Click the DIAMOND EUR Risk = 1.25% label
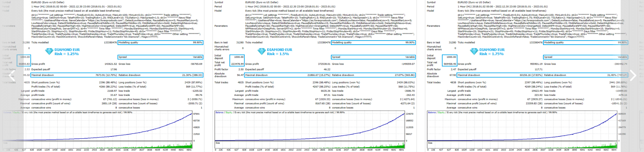Image resolution: width=644 pixels, height=152 pixels. [x=67, y=52]
